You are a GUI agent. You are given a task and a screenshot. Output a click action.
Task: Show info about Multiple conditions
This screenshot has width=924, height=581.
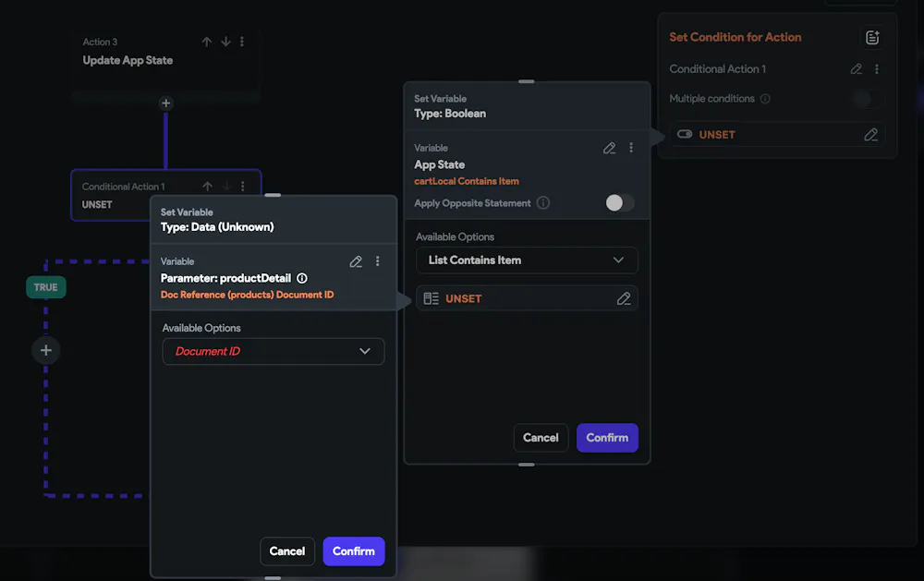coord(765,99)
